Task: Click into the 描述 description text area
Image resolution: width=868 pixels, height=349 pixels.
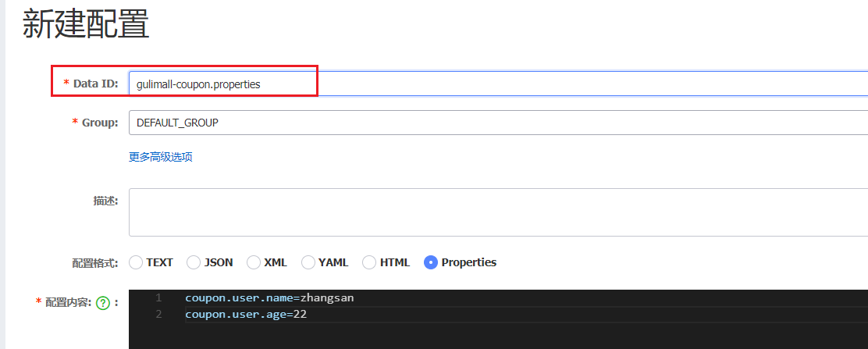Action: [x=468, y=212]
